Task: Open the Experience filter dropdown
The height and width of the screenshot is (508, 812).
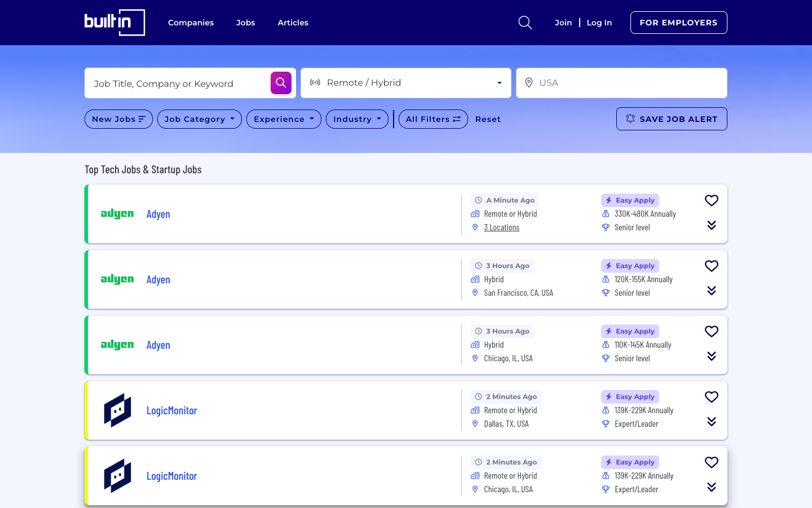Action: point(284,119)
